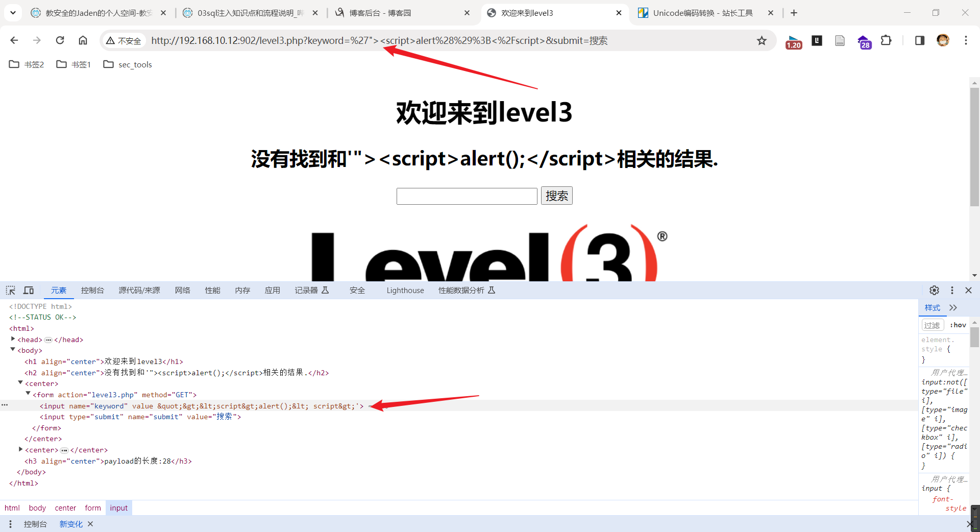Select the 性能数据分析 DevTools tab
Screen dimensions: 980x532
(x=467, y=290)
